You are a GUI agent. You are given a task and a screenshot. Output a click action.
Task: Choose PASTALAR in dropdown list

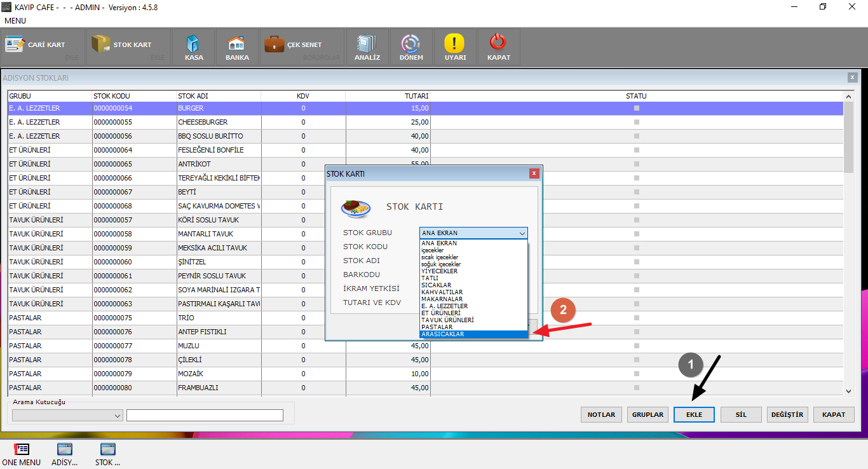point(473,327)
